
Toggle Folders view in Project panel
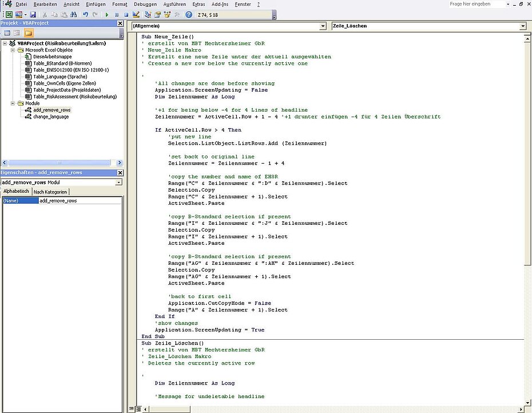click(x=29, y=33)
